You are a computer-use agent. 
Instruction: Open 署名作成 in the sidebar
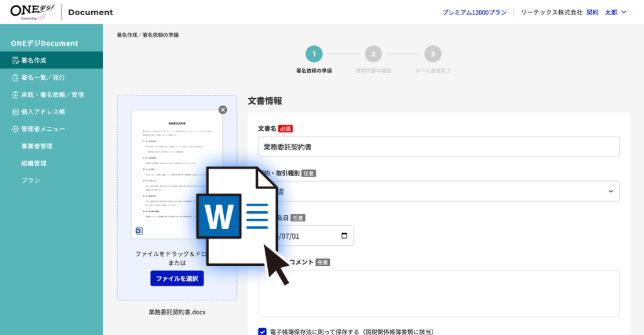point(52,60)
